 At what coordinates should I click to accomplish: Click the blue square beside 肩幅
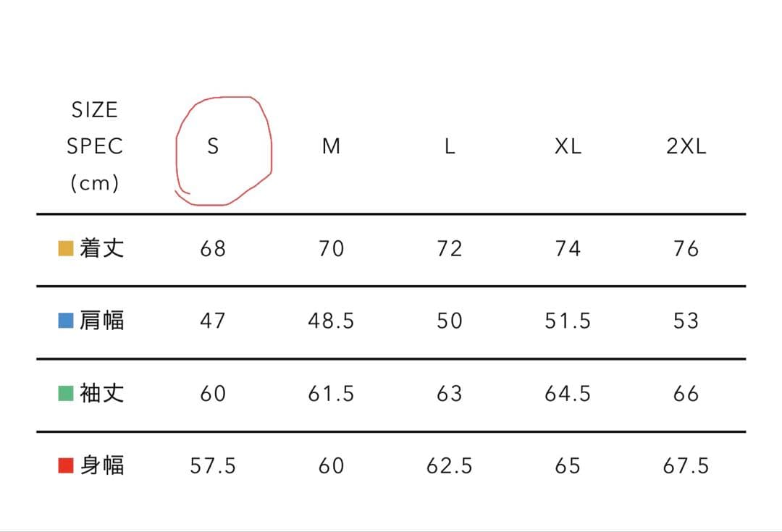pyautogui.click(x=66, y=321)
